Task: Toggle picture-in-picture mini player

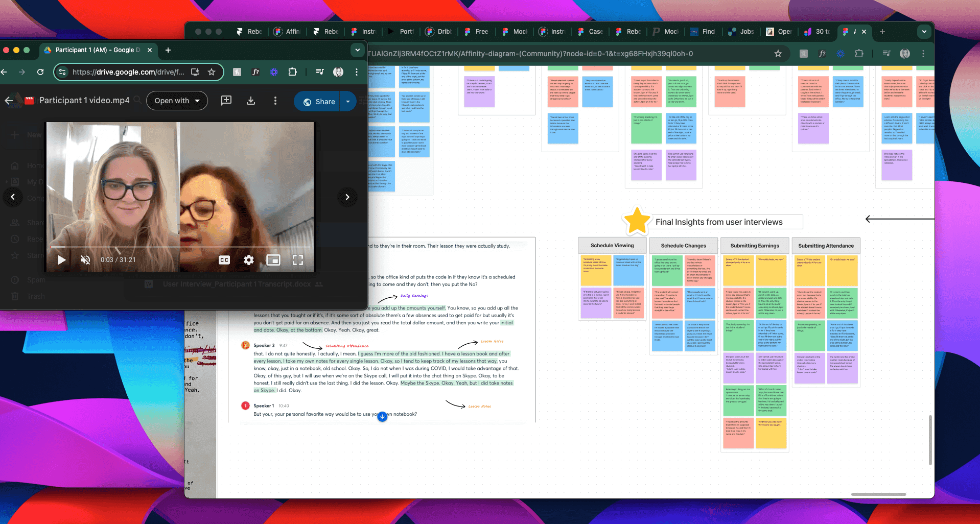Action: pyautogui.click(x=273, y=260)
